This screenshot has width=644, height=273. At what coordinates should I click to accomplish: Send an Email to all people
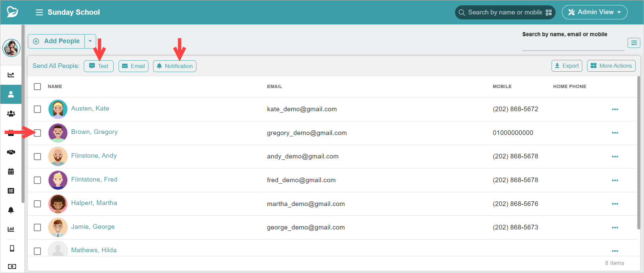tap(133, 66)
